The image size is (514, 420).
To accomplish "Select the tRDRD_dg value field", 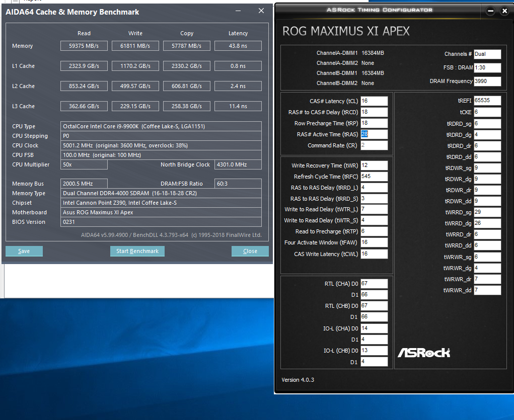I will tap(487, 135).
